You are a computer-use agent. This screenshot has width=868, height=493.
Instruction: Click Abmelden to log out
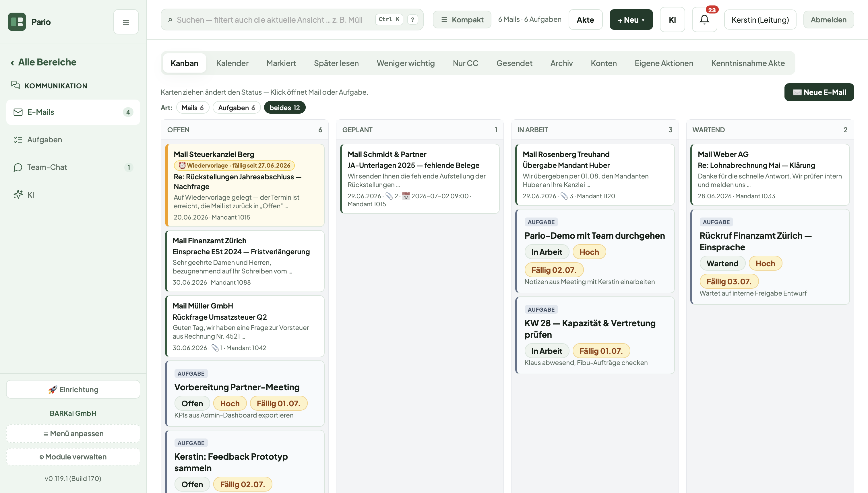pos(828,20)
